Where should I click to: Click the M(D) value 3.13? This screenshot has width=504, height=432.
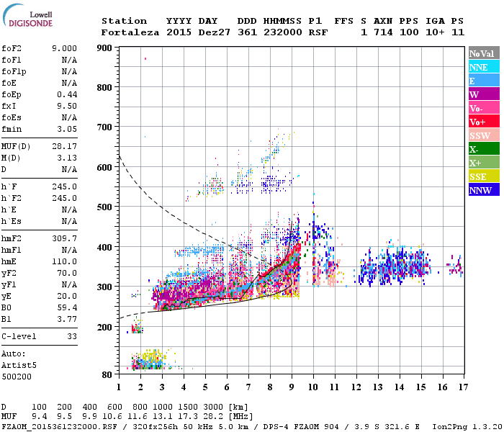[x=67, y=158]
